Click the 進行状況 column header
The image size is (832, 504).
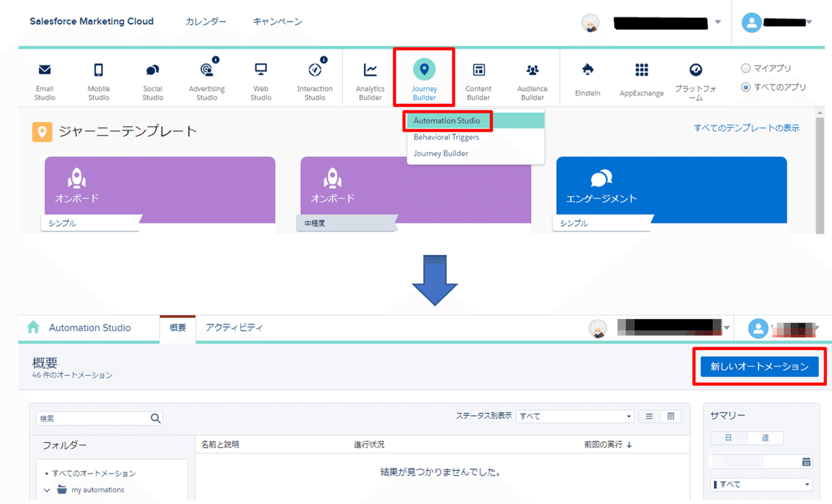pyautogui.click(x=369, y=444)
